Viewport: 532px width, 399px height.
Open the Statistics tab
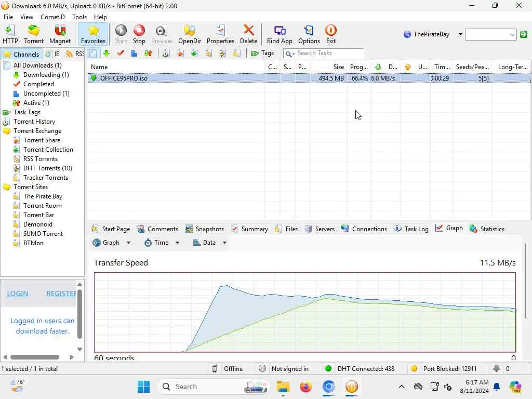487,229
